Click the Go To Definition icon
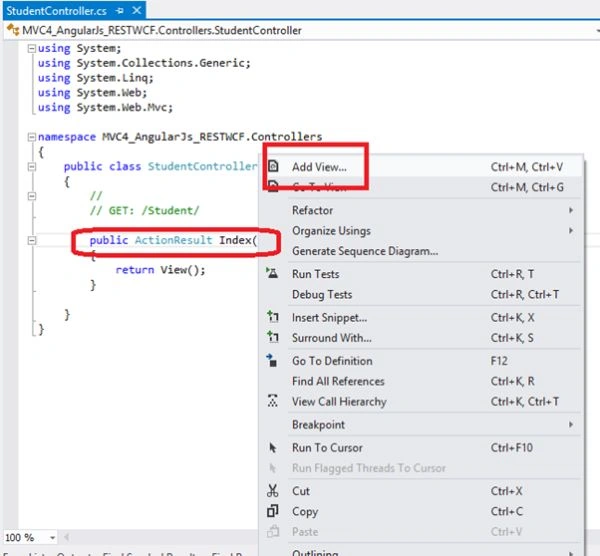The width and height of the screenshot is (600, 556). click(272, 360)
